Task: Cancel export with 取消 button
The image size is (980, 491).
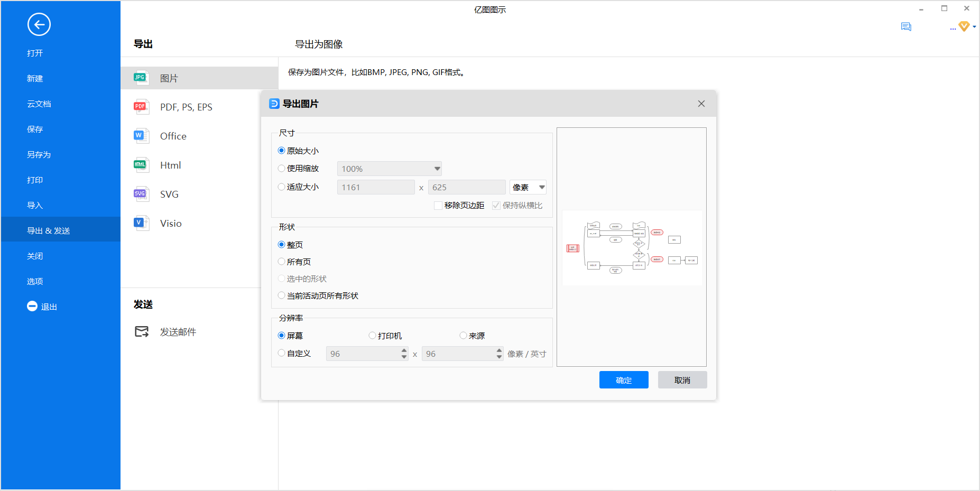Action: 682,380
